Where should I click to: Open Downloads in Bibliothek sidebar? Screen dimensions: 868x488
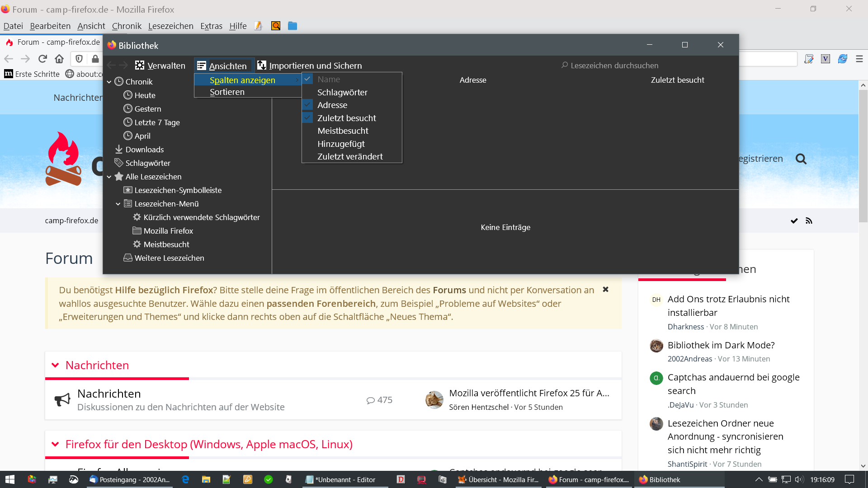144,150
